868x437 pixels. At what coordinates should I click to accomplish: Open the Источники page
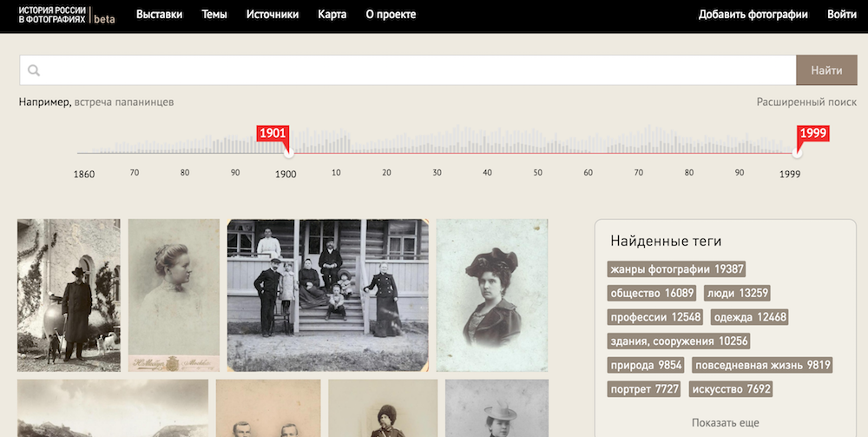tap(272, 15)
